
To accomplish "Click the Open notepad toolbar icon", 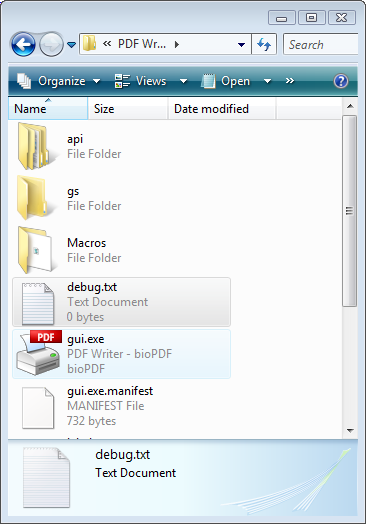I will tap(208, 81).
